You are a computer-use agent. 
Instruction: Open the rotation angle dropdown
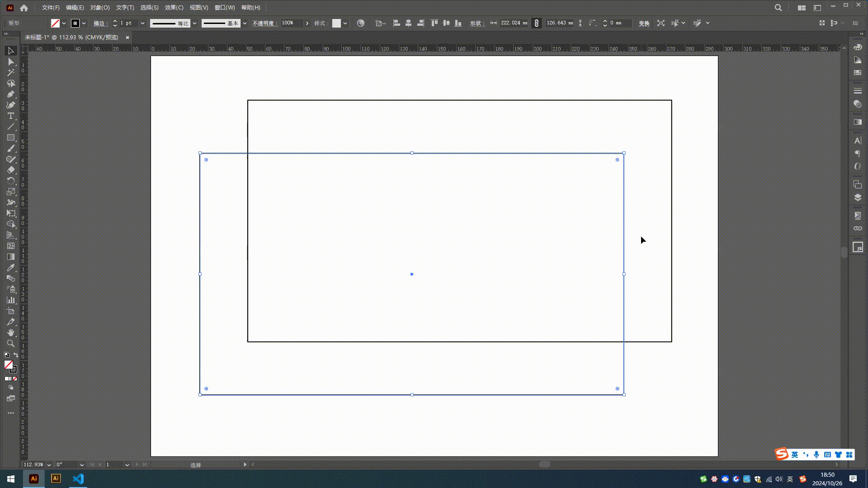click(82, 465)
